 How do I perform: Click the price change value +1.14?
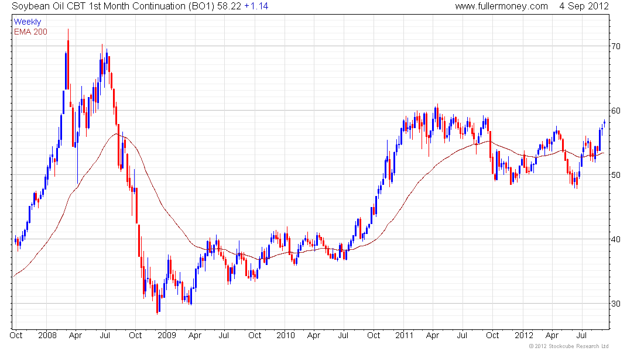click(256, 6)
